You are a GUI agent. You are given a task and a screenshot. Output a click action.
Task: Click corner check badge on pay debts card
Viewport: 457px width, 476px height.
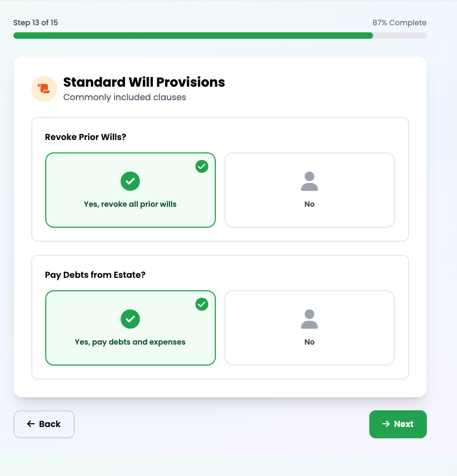click(202, 304)
